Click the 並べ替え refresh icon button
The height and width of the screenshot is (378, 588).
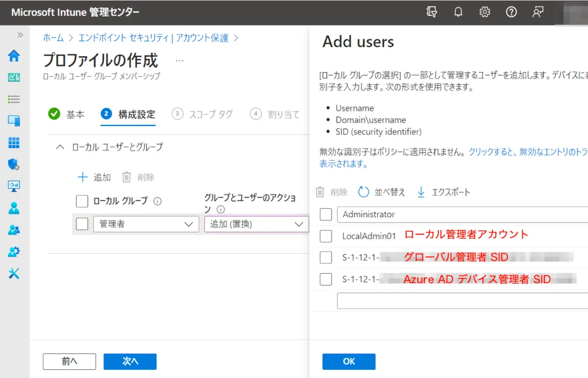point(382,192)
